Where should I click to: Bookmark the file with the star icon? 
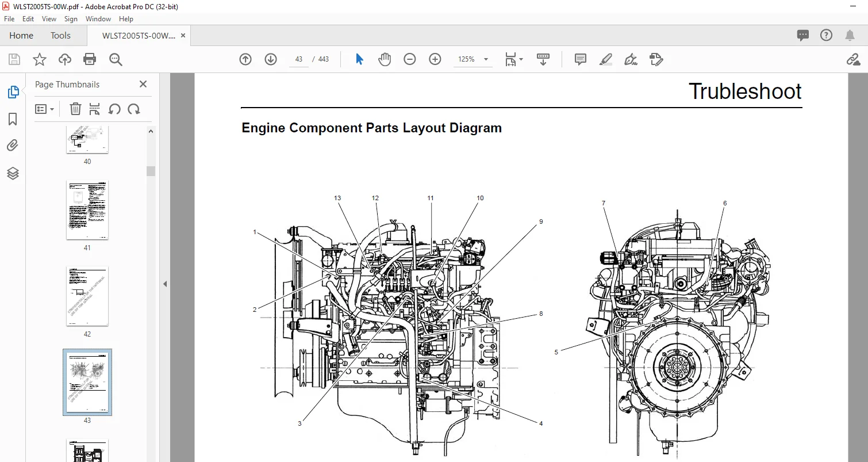pos(39,59)
